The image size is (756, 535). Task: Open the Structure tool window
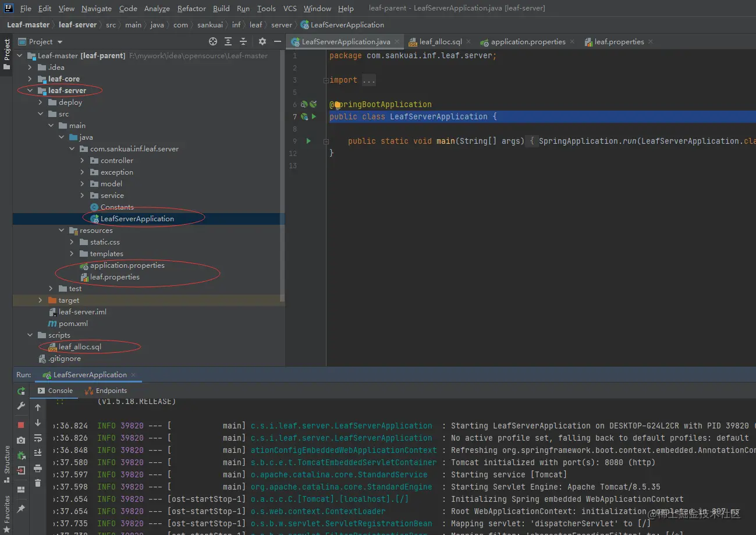(x=6, y=464)
